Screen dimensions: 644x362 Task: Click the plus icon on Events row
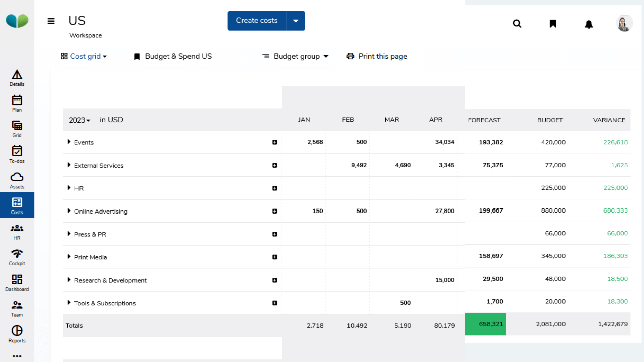tap(275, 142)
